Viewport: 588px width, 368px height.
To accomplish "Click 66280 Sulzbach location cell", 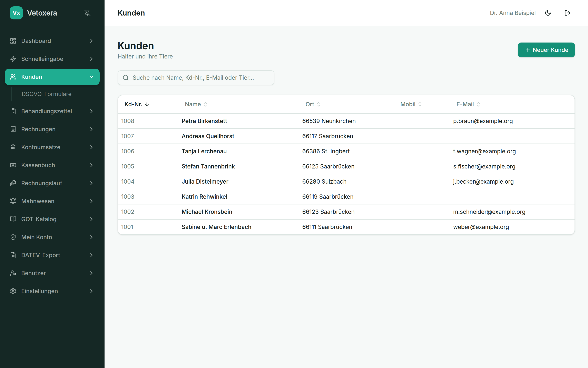I will [x=324, y=182].
